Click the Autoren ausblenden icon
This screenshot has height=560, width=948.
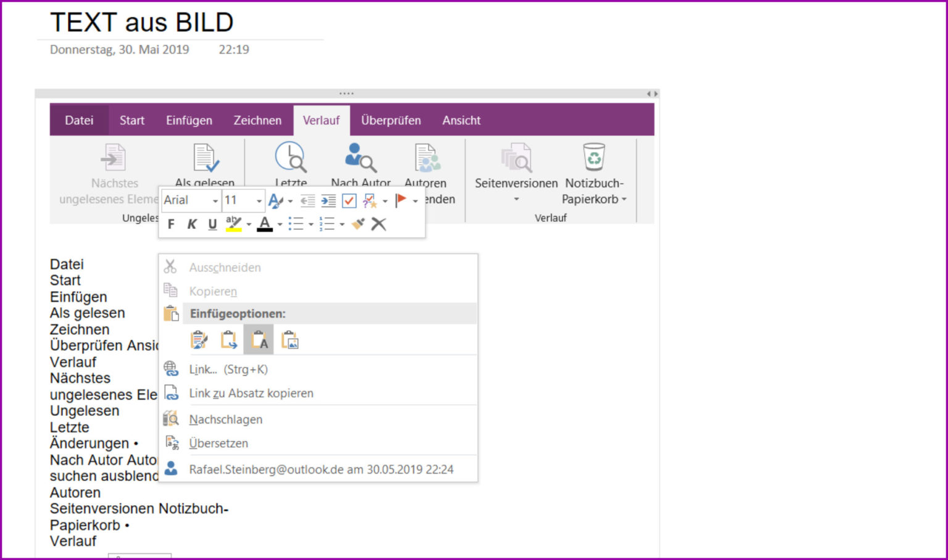pyautogui.click(x=427, y=157)
